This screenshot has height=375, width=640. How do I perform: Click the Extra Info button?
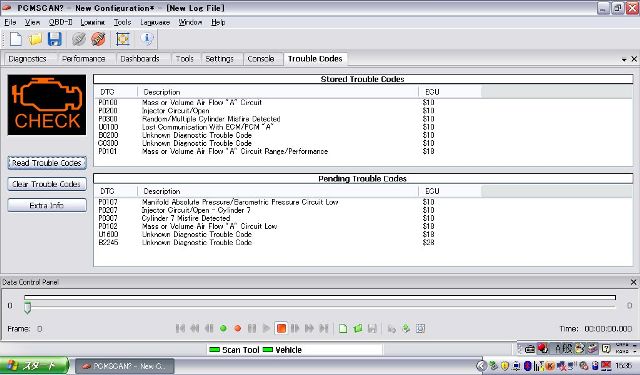47,205
